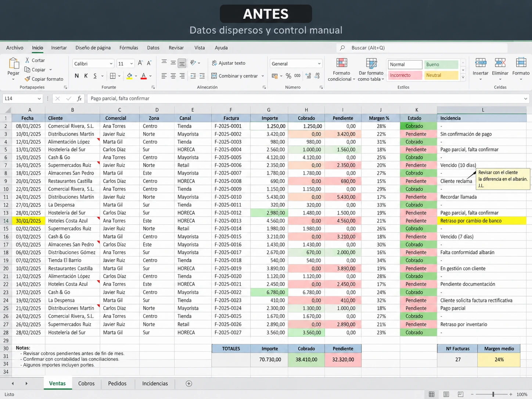Click the increase indent icon
This screenshot has width=532, height=399.
point(202,76)
